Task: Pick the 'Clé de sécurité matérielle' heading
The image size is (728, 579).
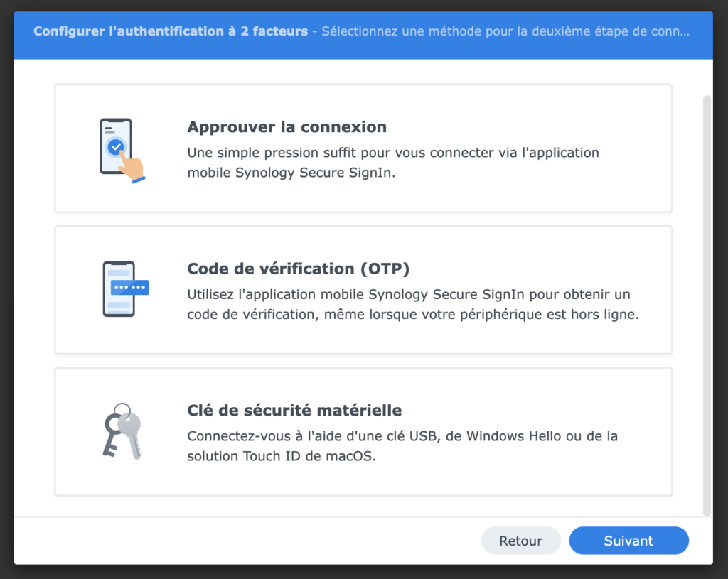Action: click(x=294, y=410)
